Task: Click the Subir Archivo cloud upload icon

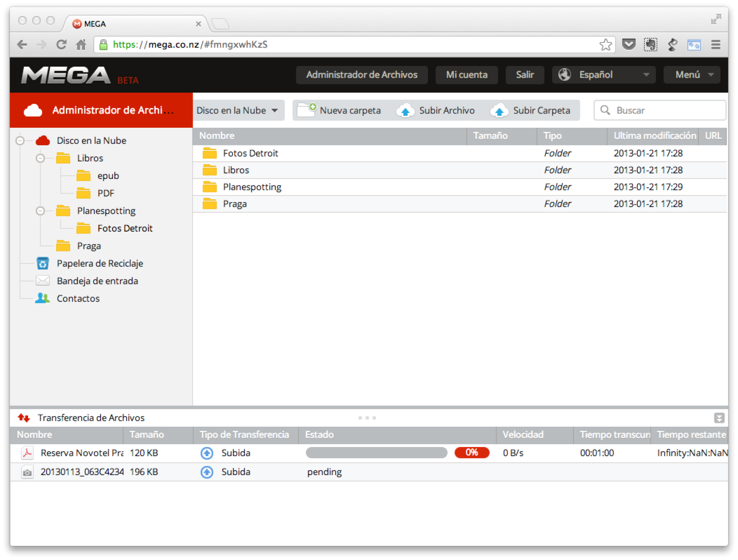Action: point(405,111)
